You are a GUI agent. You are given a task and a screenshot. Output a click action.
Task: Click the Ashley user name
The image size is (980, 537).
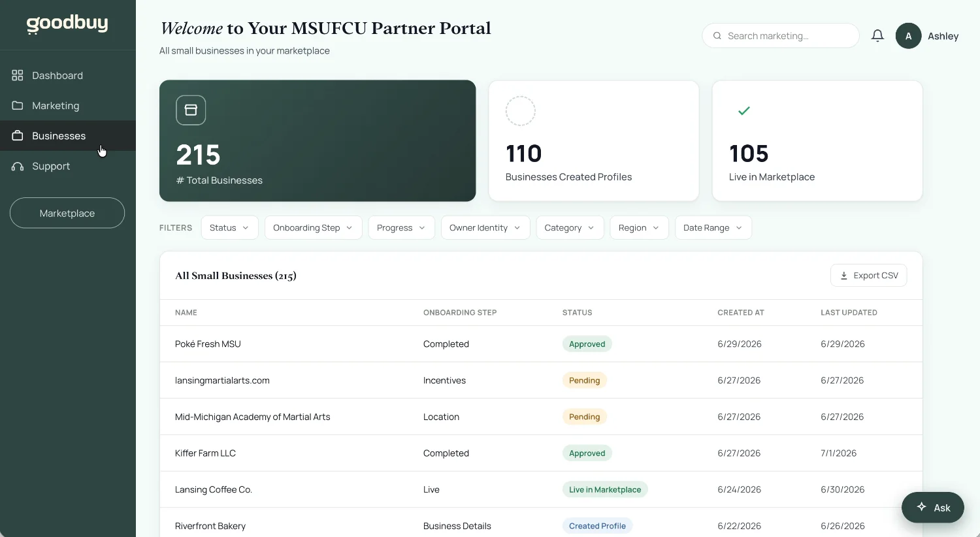943,36
